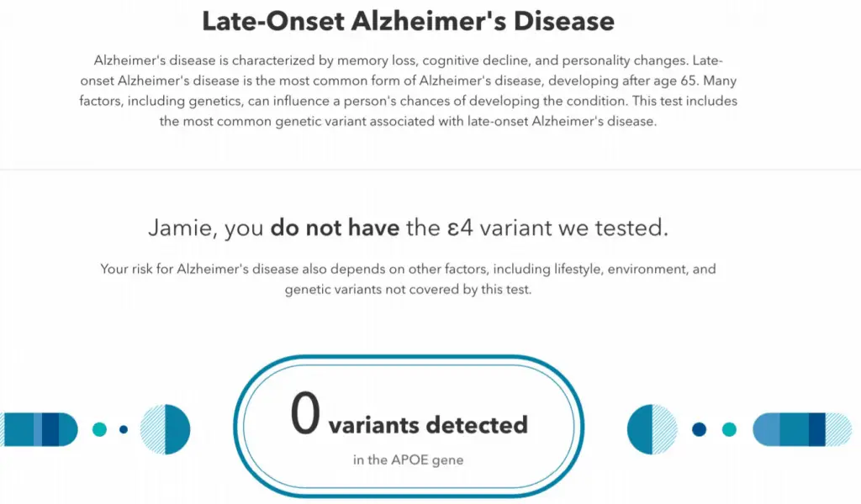Click the dark navy stripe in right pill
The height and width of the screenshot is (504, 861).
point(817,429)
